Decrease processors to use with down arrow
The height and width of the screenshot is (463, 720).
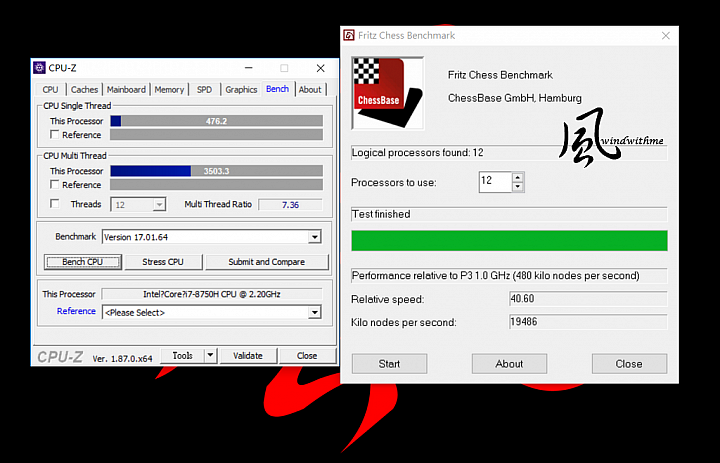point(518,186)
